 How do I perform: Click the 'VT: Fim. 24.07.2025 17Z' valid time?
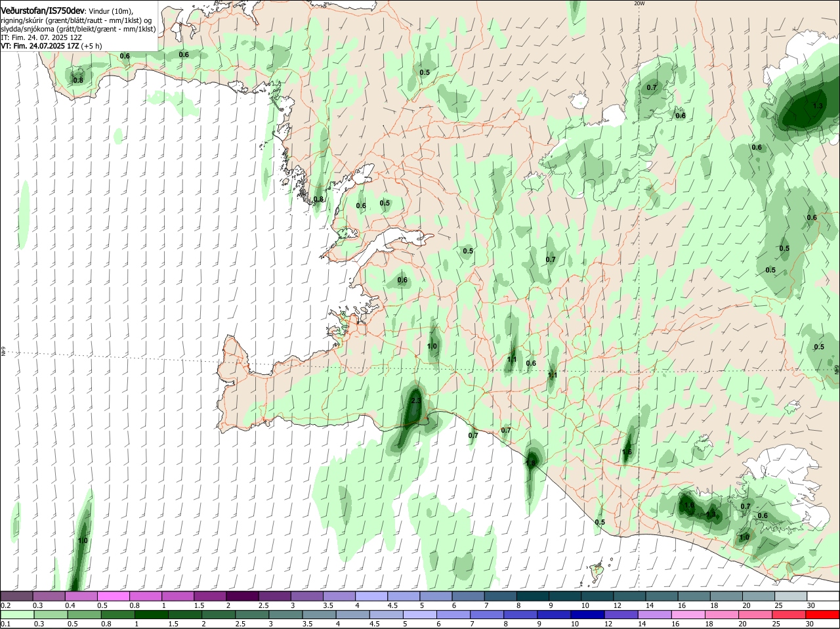[40, 47]
